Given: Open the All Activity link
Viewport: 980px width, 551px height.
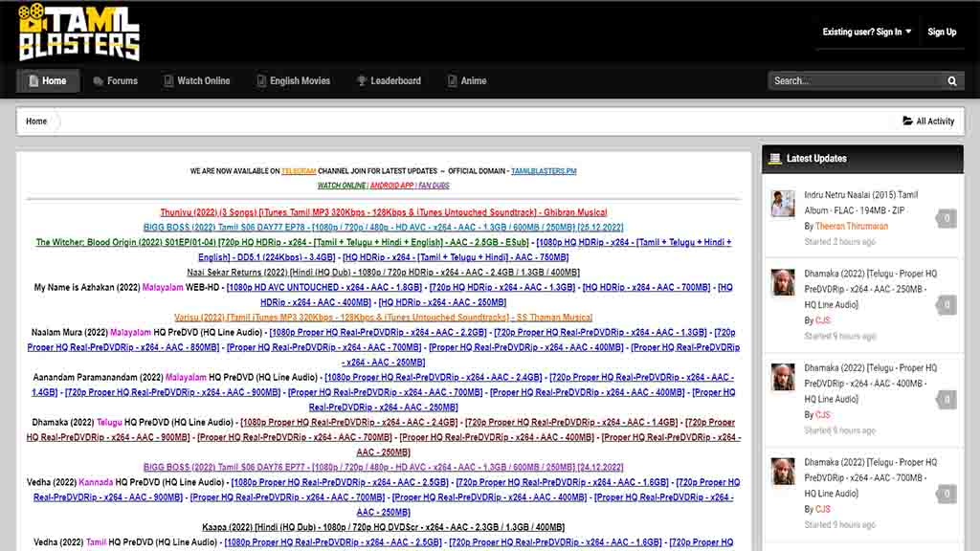Looking at the screenshot, I should click(928, 121).
